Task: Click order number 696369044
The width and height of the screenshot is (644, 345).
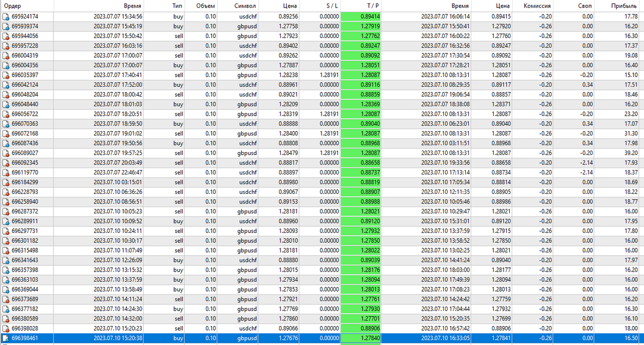Action: coord(25,289)
